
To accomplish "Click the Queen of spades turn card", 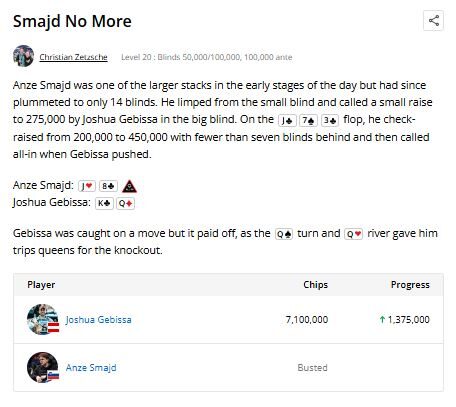I will 284,234.
